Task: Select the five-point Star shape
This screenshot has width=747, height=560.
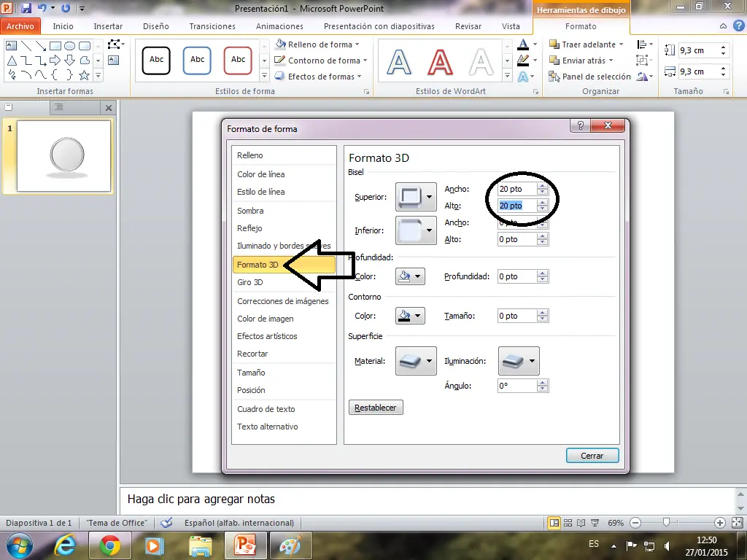Action: [85, 75]
